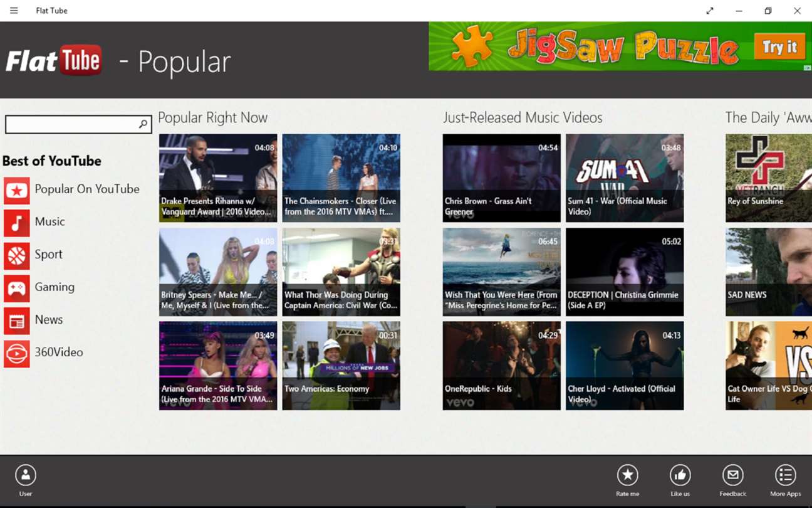Open the User account icon
Screen dimensions: 812x508
pos(26,475)
